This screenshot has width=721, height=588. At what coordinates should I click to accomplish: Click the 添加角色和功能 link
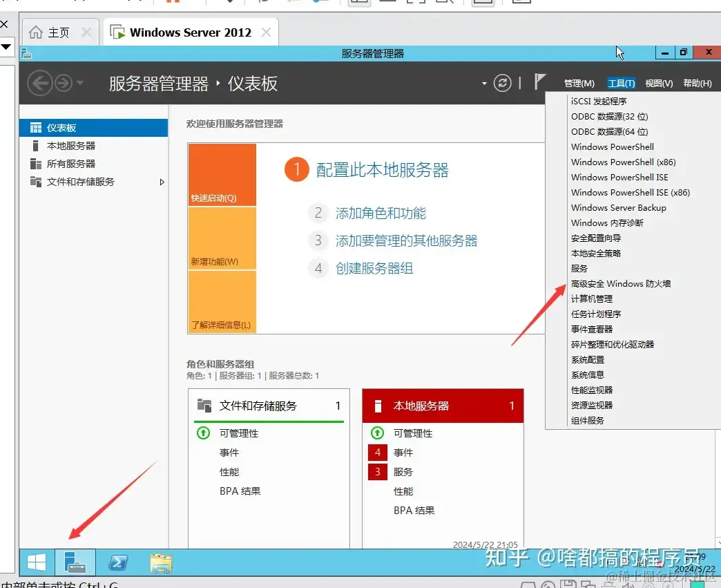pyautogui.click(x=381, y=213)
